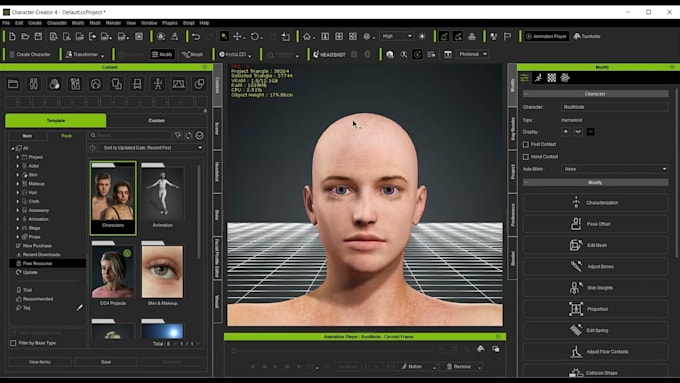Click the Create Character button
The width and height of the screenshot is (680, 383).
[x=30, y=54]
